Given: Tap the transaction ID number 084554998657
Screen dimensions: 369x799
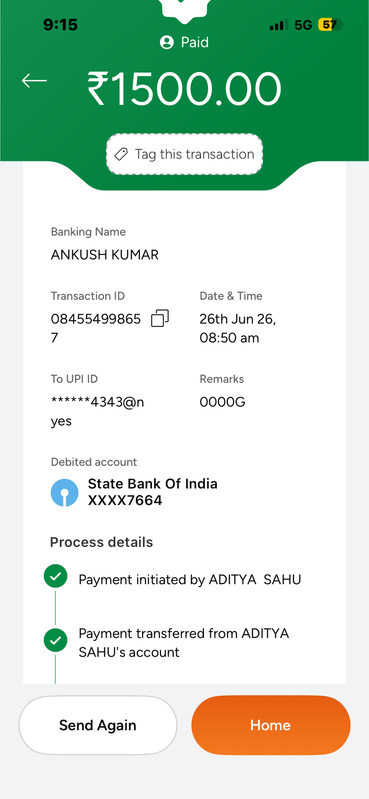Looking at the screenshot, I should click(95, 329).
